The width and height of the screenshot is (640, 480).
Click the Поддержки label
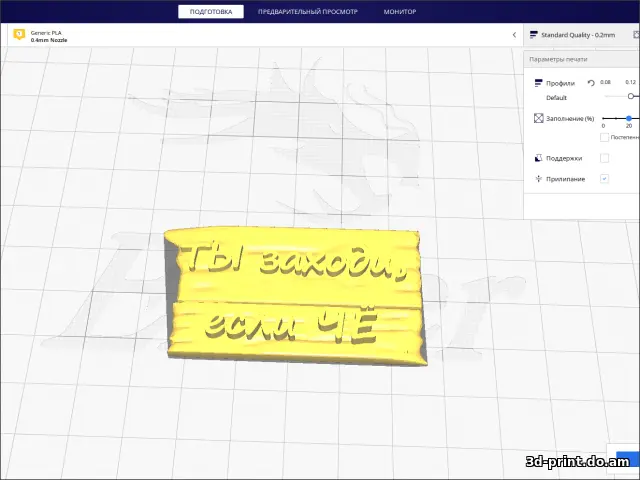(x=564, y=158)
